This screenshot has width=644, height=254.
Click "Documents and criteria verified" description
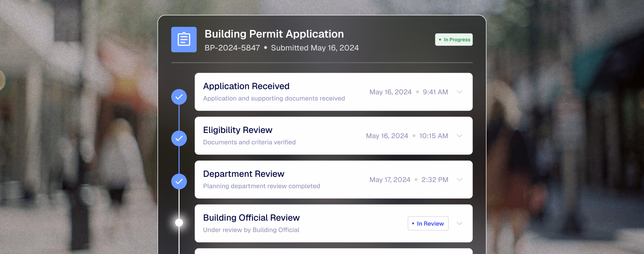click(x=249, y=142)
